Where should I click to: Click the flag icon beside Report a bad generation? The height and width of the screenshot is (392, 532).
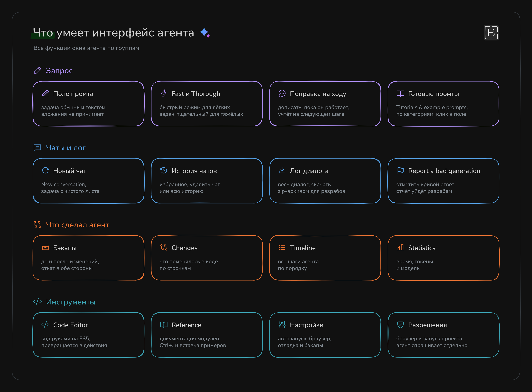pyautogui.click(x=400, y=170)
